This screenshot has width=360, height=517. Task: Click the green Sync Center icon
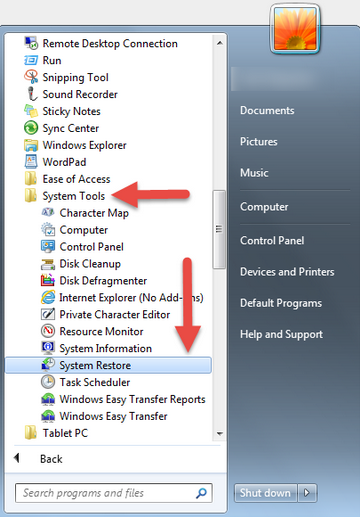(x=31, y=128)
